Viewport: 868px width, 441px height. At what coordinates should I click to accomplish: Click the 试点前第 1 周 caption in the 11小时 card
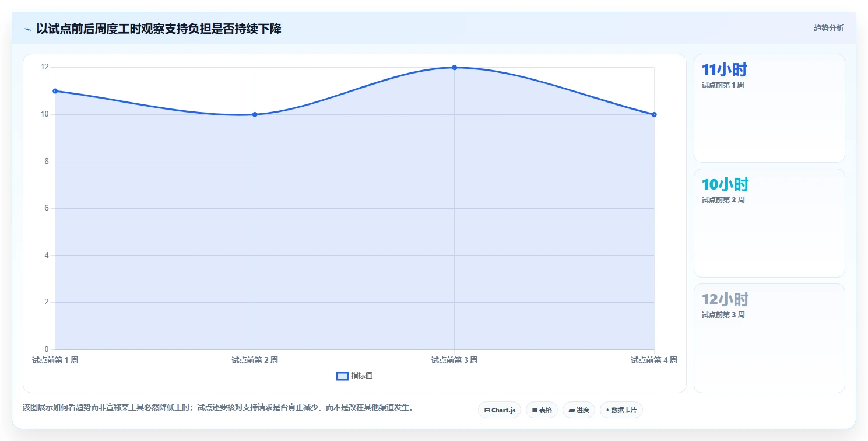click(723, 85)
